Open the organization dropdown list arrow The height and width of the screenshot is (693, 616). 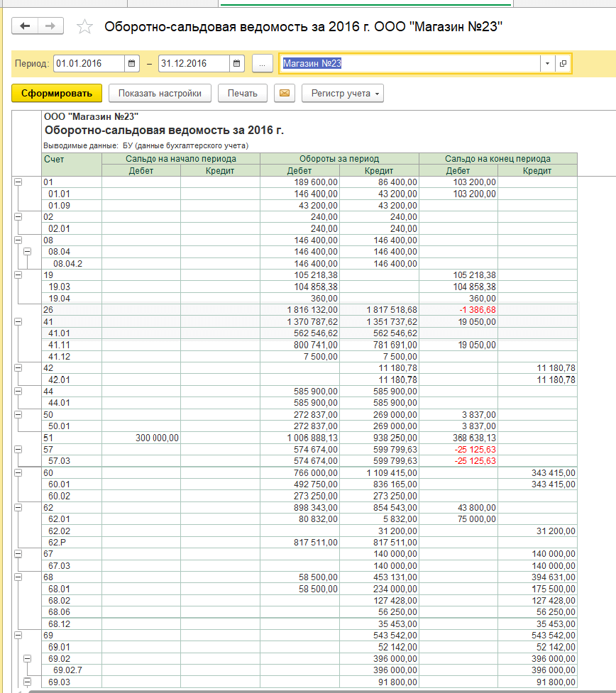coord(547,64)
